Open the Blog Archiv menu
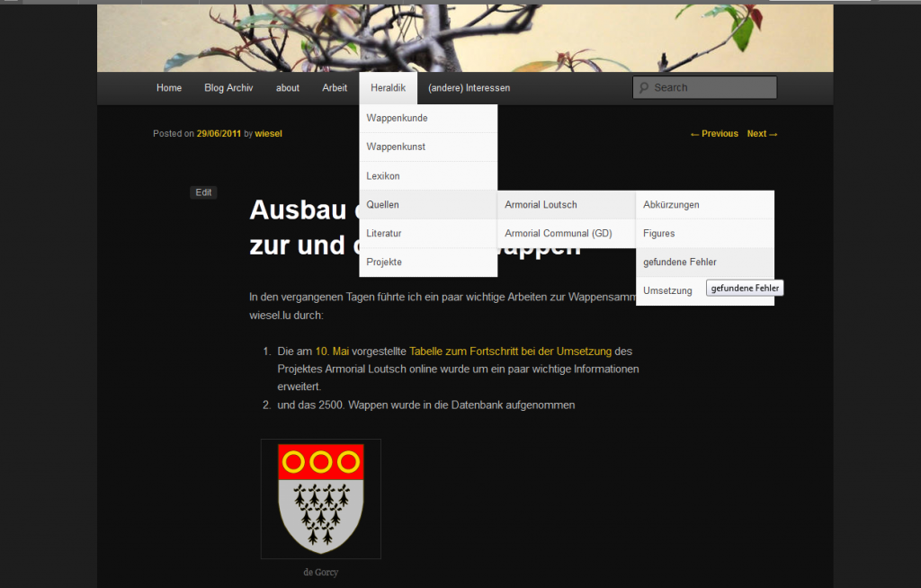 click(228, 88)
